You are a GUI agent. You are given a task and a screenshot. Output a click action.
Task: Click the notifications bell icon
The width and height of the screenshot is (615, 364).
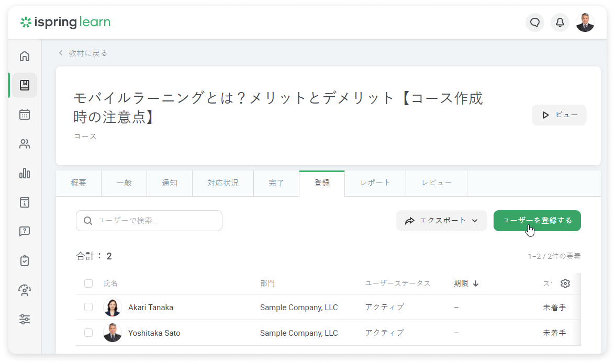point(560,22)
